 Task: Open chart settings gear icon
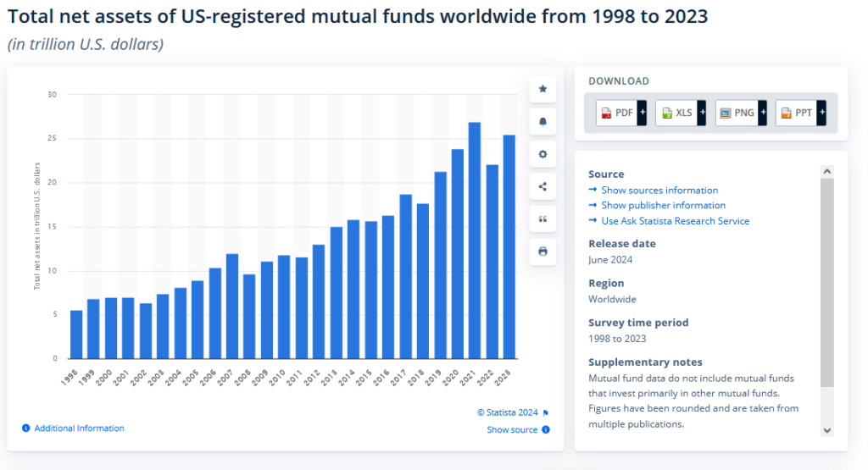pos(542,154)
